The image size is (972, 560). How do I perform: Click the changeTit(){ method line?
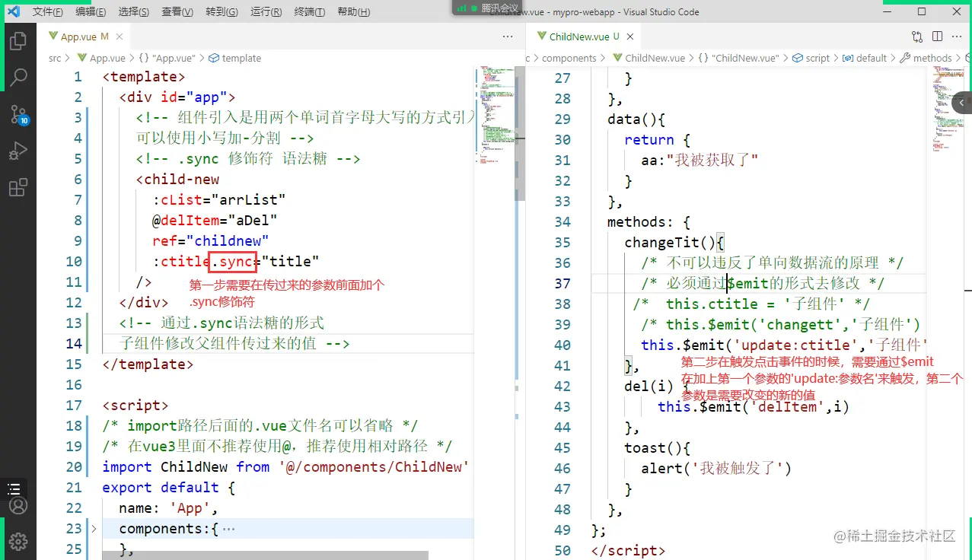[x=674, y=242]
